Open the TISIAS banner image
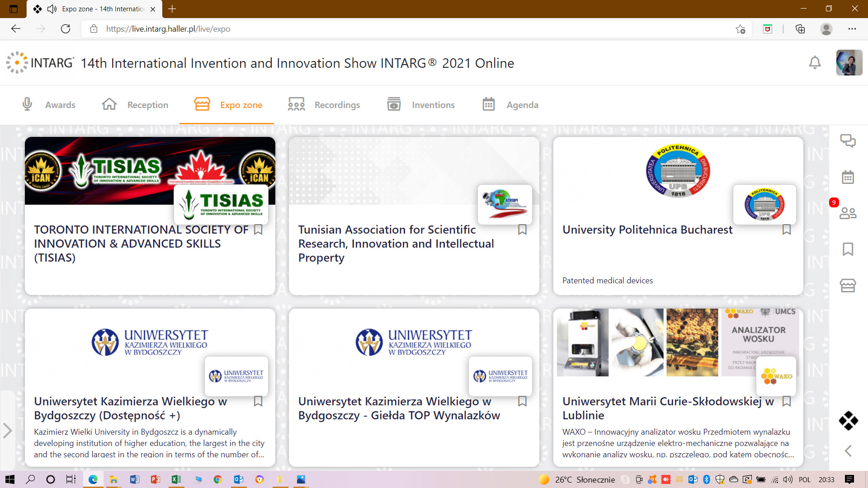 pos(150,171)
